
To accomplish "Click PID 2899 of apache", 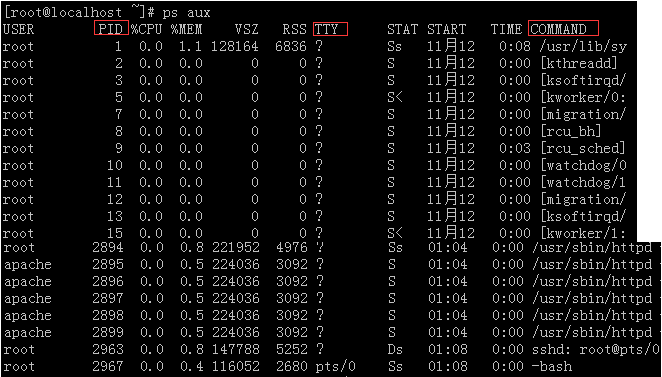I will point(108,332).
